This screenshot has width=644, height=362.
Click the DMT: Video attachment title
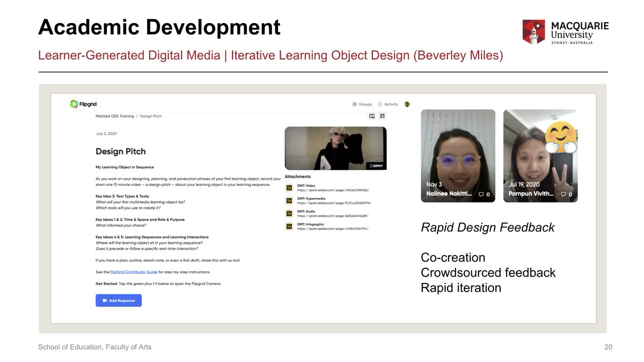point(306,186)
